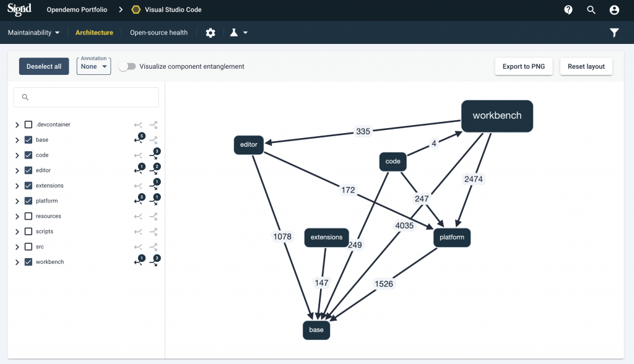Viewport: 634px width, 364px height.
Task: Select the editor node in the graph
Action: coord(249,145)
